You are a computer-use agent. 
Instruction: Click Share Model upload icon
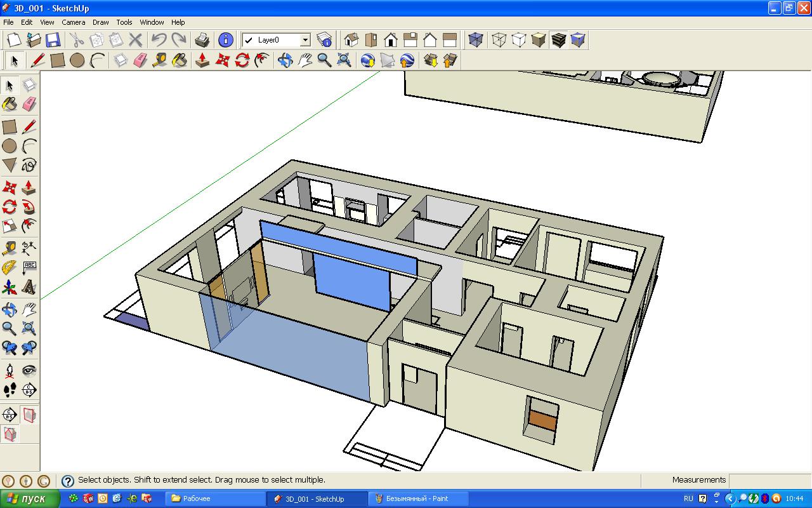pos(450,60)
